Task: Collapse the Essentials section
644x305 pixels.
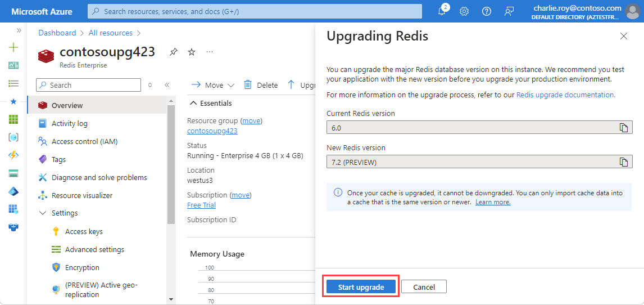Action: pyautogui.click(x=193, y=103)
